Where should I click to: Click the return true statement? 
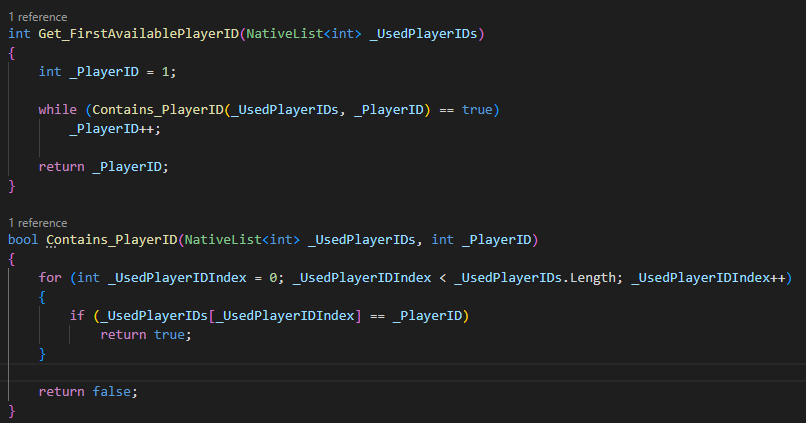click(x=146, y=335)
